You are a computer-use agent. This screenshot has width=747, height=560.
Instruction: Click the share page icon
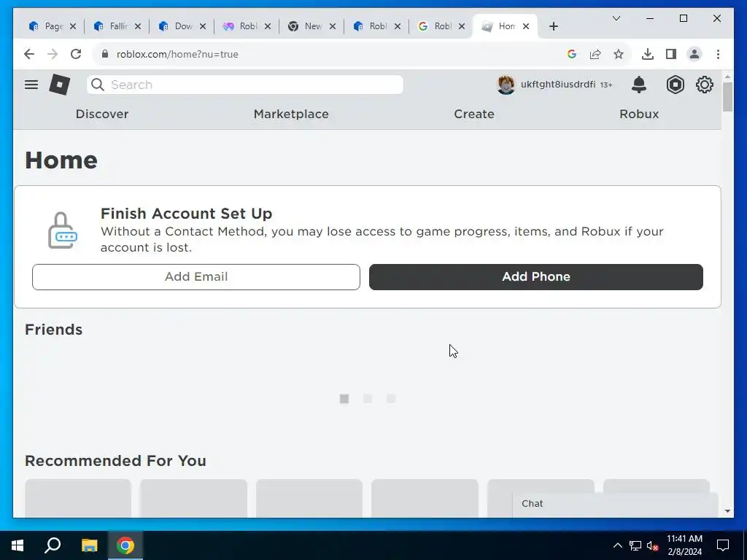pyautogui.click(x=595, y=54)
